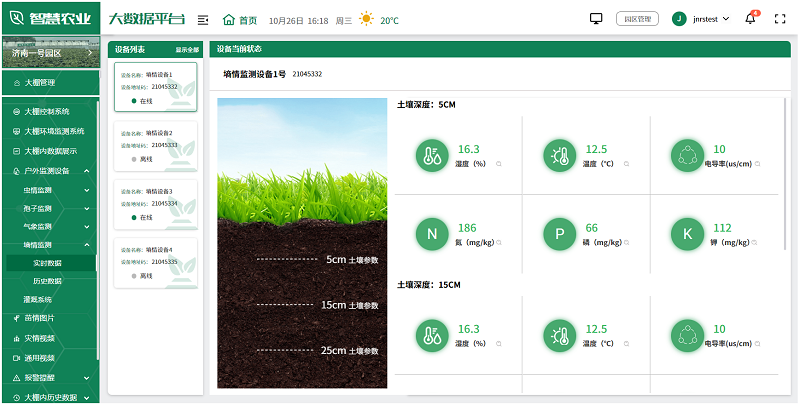The width and height of the screenshot is (800, 405).
Task: Open the large screen monitor icon
Action: tap(597, 19)
